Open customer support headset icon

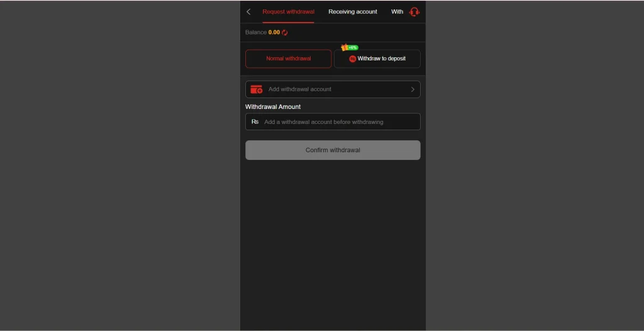click(414, 12)
